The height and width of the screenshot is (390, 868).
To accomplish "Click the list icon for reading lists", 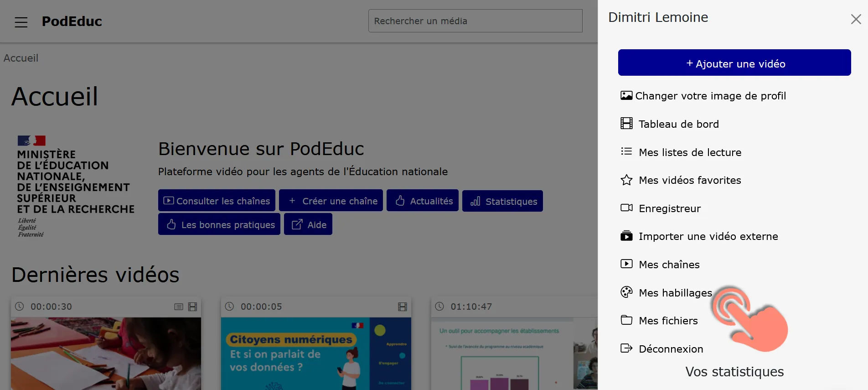I will tap(626, 151).
